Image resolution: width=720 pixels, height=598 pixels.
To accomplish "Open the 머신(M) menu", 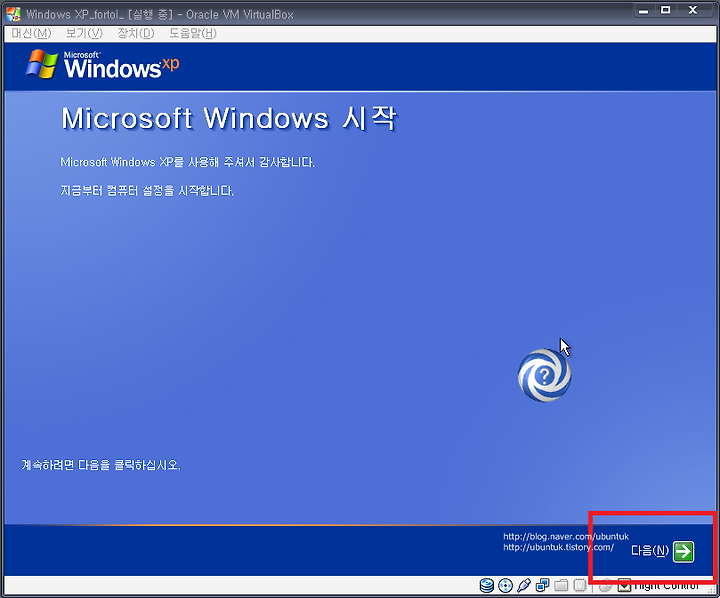I will point(31,33).
